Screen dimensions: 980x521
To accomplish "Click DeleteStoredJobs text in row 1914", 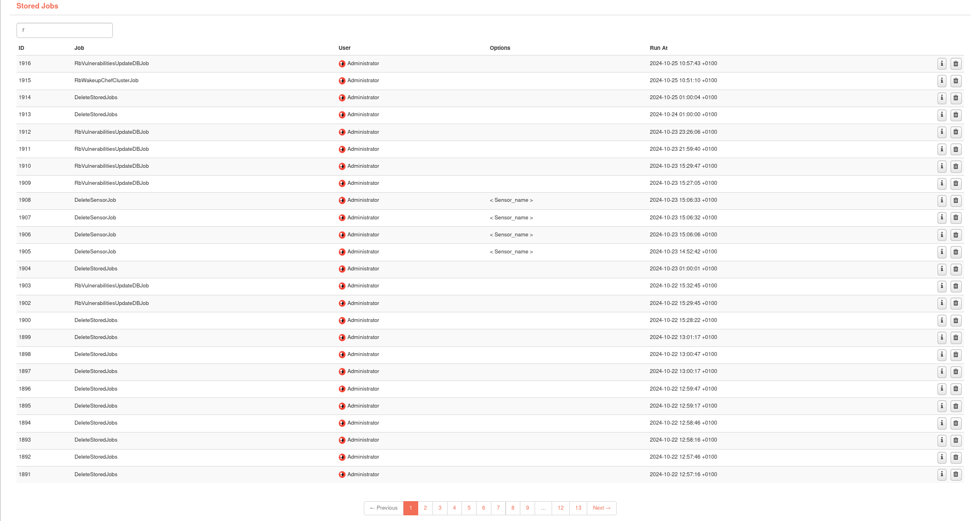I will coord(96,98).
